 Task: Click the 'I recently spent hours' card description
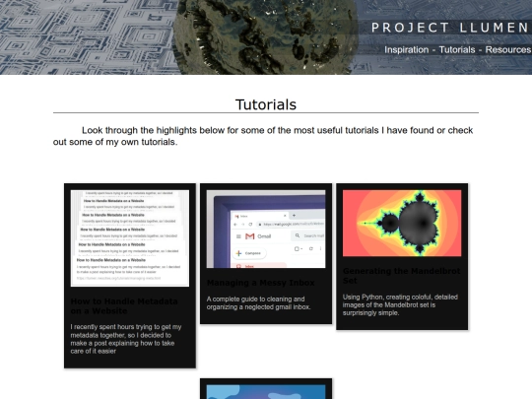[126, 339]
